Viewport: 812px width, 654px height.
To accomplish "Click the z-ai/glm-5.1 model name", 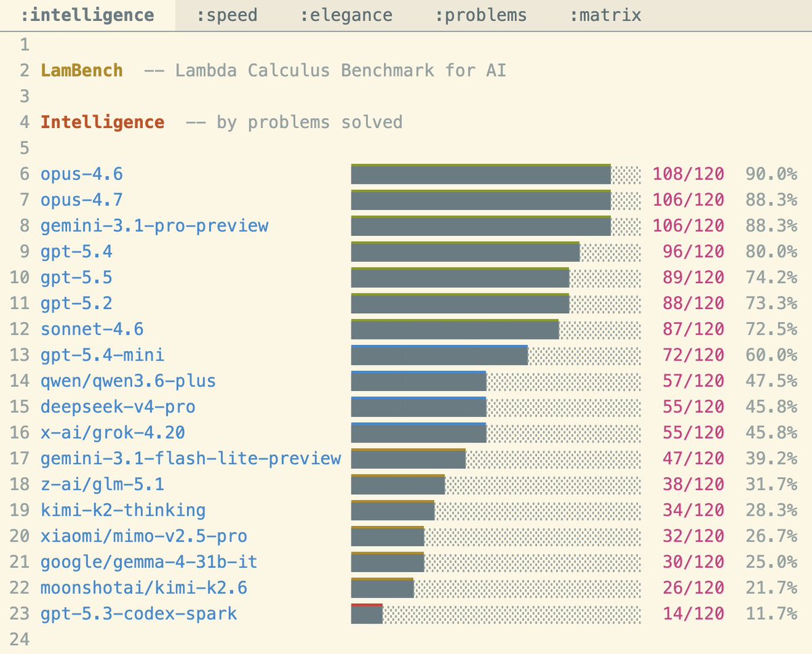I will click(102, 485).
